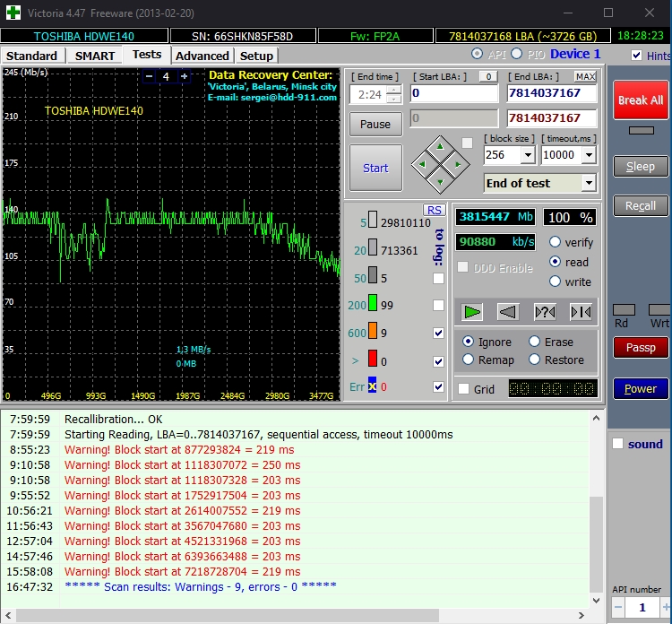Select Remap bad block action
The height and width of the screenshot is (624, 672).
click(468, 360)
